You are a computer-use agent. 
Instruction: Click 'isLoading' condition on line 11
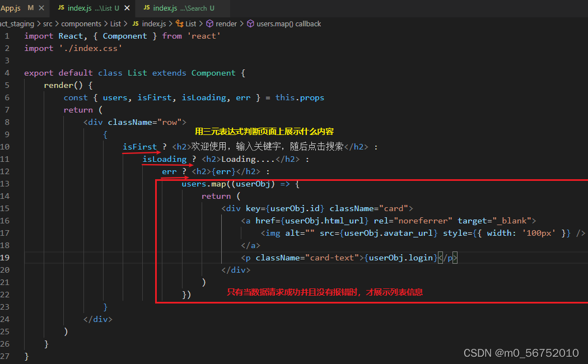point(164,159)
